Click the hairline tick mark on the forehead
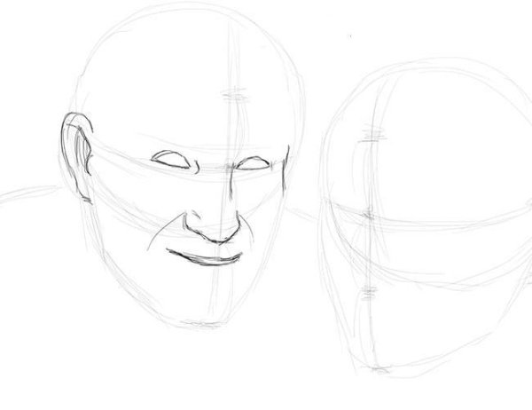Viewport: 532px width, 410px height. click(x=233, y=95)
